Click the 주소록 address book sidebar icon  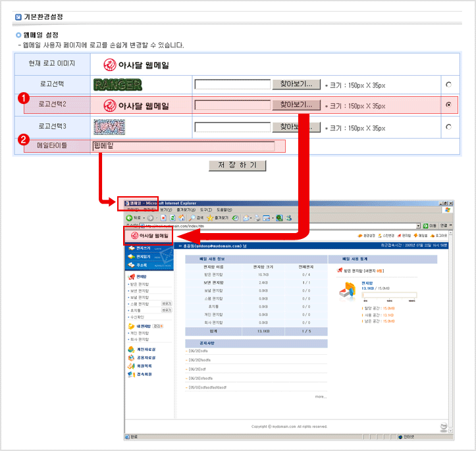[x=131, y=265]
